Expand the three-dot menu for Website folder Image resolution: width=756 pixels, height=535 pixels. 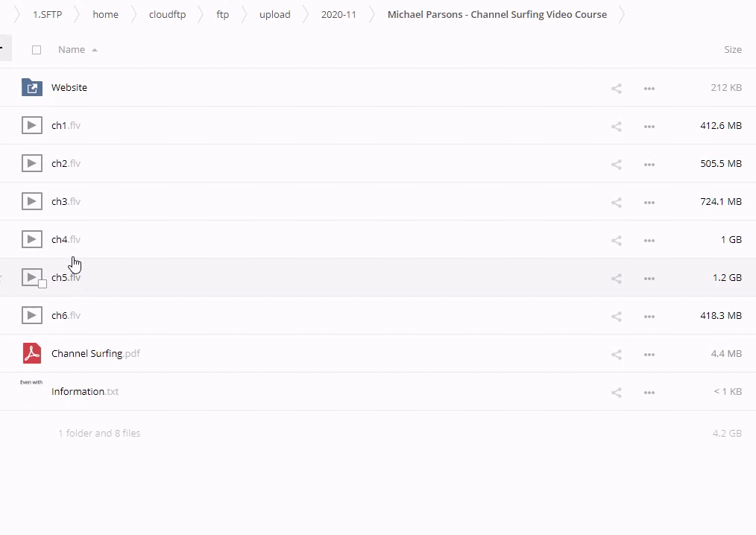(649, 89)
